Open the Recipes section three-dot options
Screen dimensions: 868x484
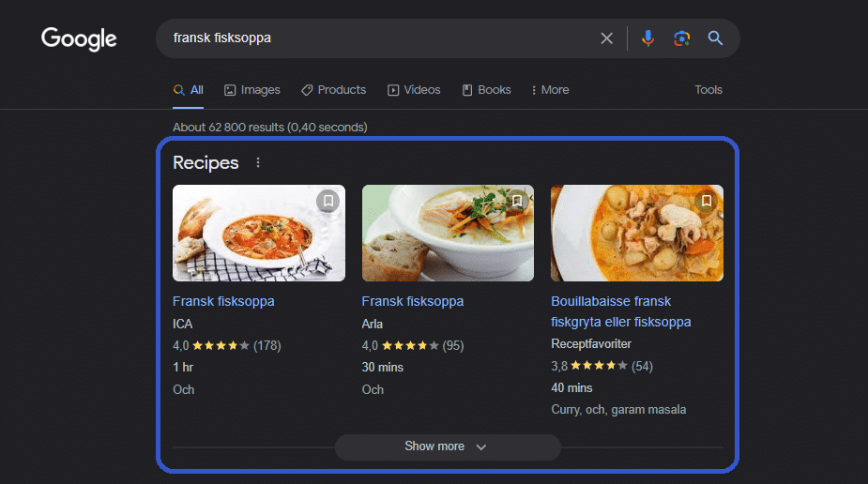[x=258, y=163]
